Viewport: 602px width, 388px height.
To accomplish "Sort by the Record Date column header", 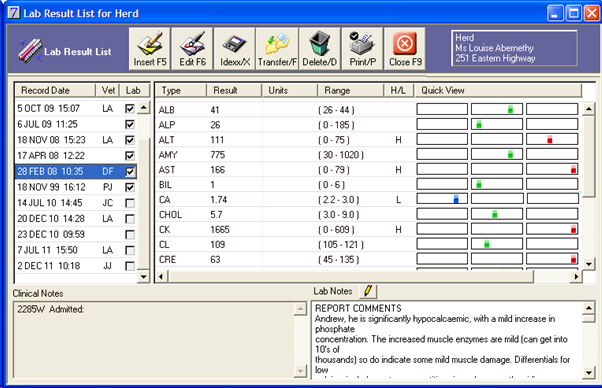I will click(x=55, y=91).
